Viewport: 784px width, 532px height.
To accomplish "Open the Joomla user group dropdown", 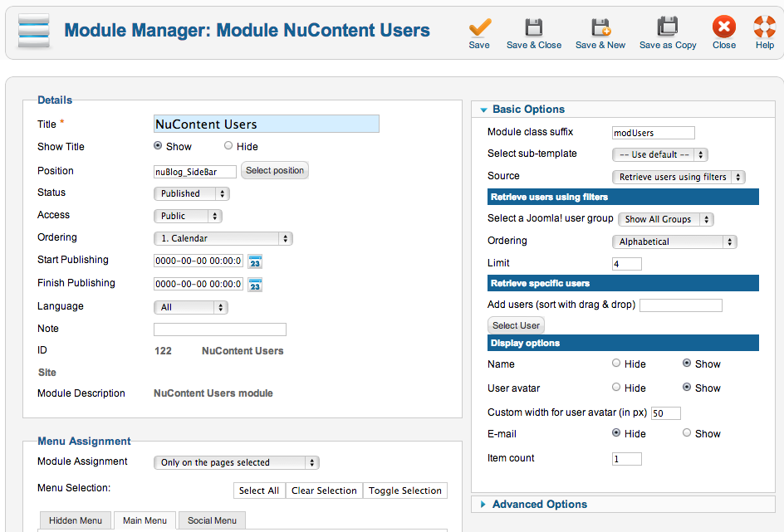I will point(664,219).
